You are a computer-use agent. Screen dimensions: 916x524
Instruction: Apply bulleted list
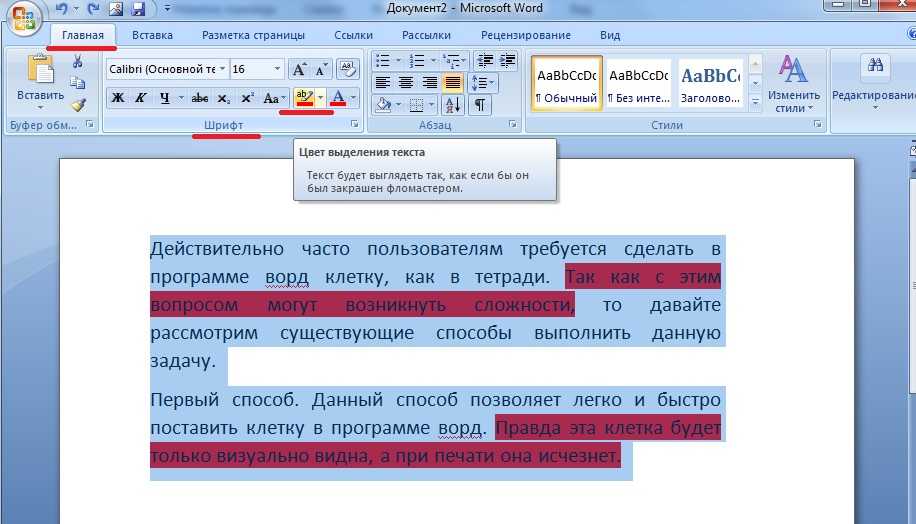383,61
